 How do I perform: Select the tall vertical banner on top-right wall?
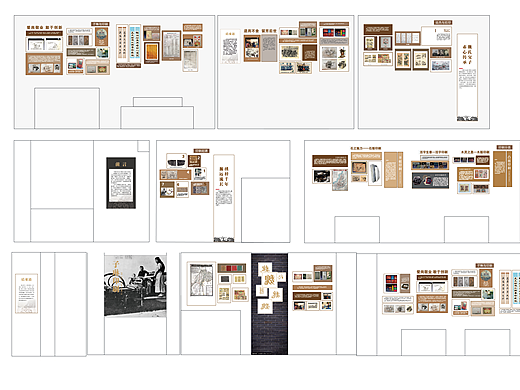tap(467, 77)
